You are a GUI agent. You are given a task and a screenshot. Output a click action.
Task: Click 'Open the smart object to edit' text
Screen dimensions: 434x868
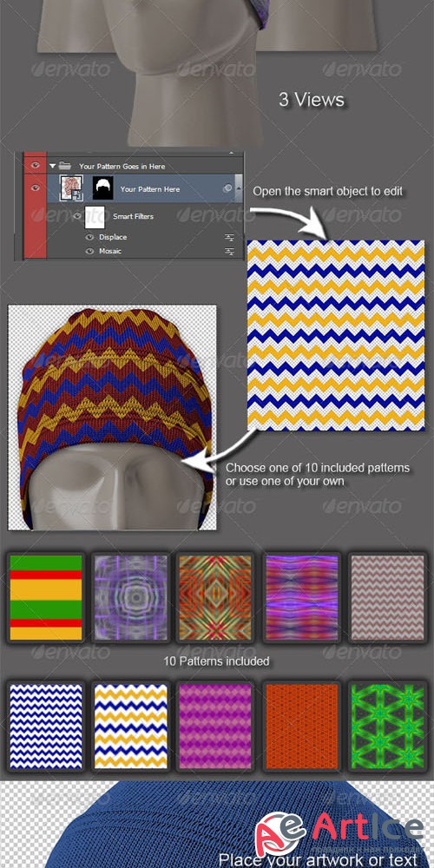pos(328,192)
